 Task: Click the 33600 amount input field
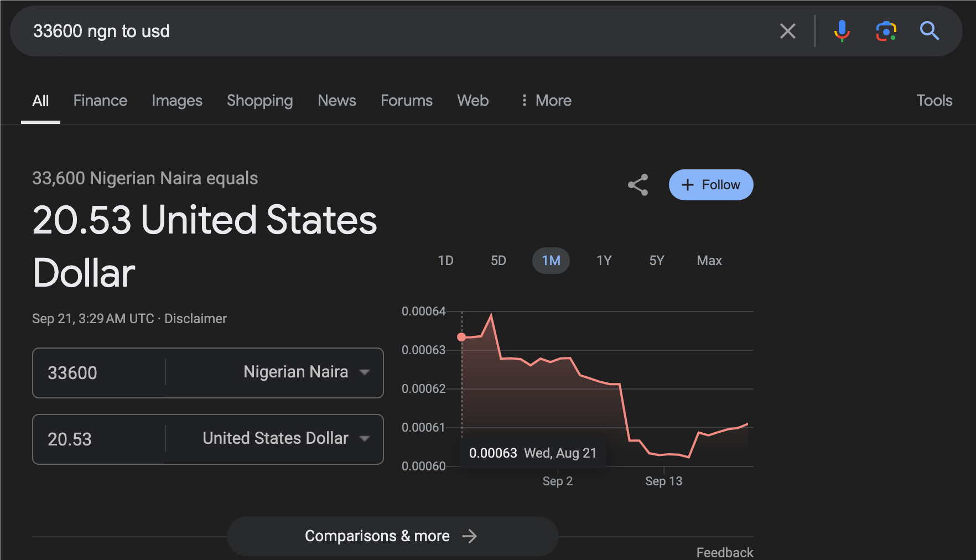pos(99,373)
